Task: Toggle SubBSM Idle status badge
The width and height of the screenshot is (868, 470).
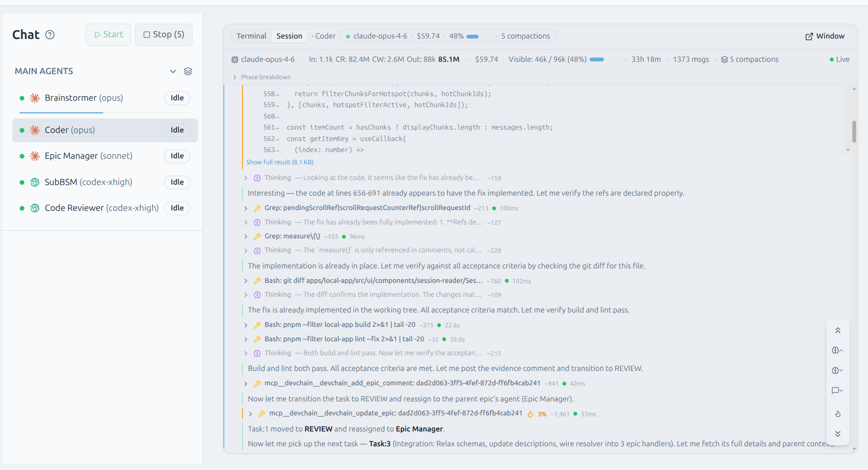Action: [177, 182]
